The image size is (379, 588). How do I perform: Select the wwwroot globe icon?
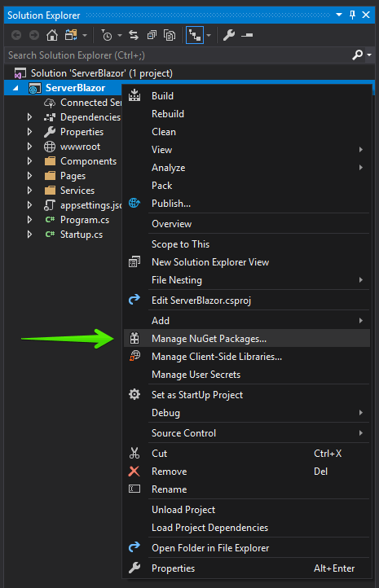coord(50,147)
